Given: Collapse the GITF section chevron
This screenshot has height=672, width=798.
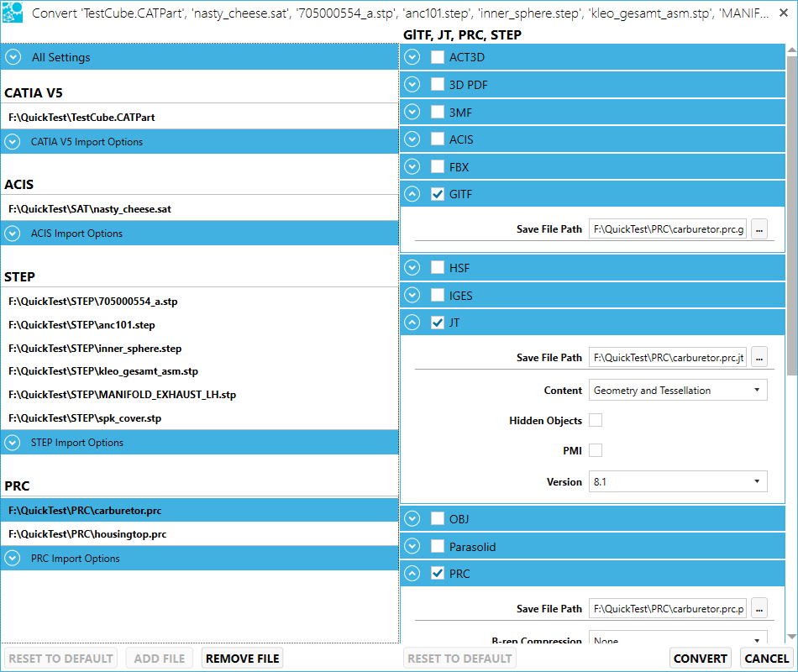Looking at the screenshot, I should [x=412, y=194].
